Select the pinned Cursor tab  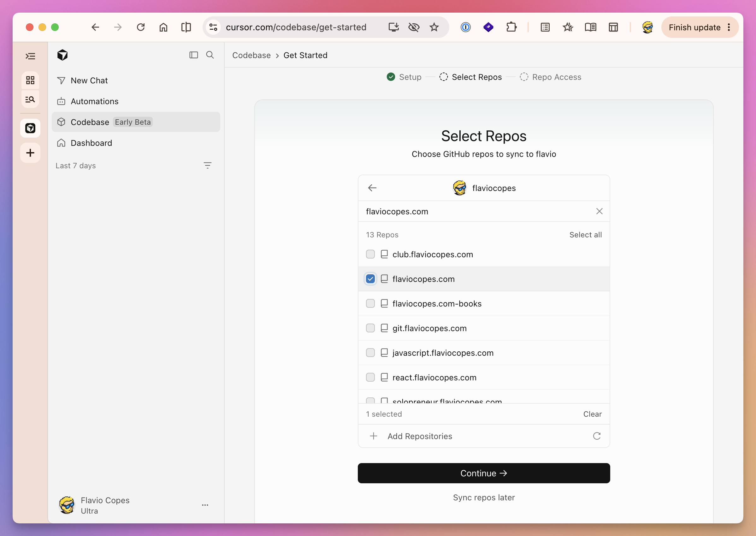click(30, 128)
